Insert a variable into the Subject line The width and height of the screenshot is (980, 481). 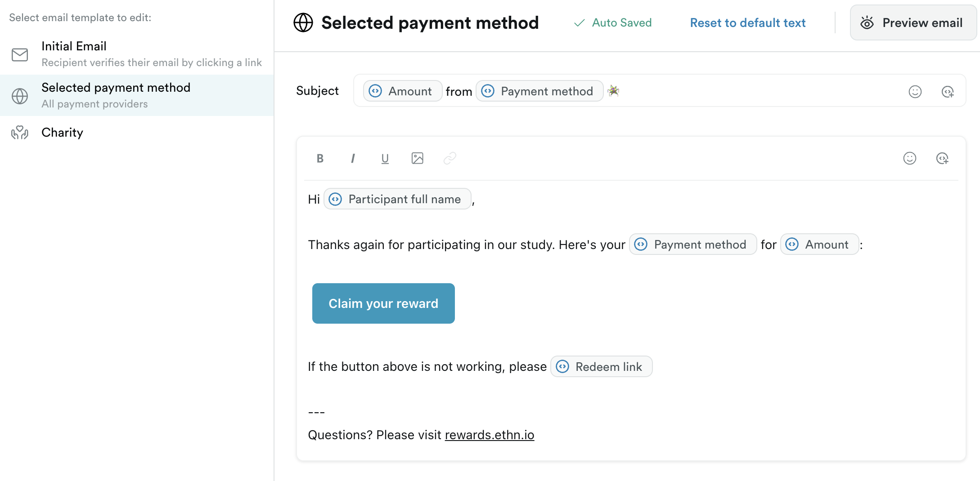pyautogui.click(x=948, y=92)
